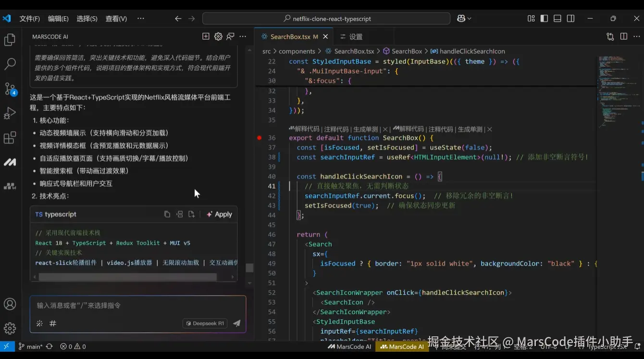
Task: Apply the typescript code block
Action: pyautogui.click(x=219, y=214)
